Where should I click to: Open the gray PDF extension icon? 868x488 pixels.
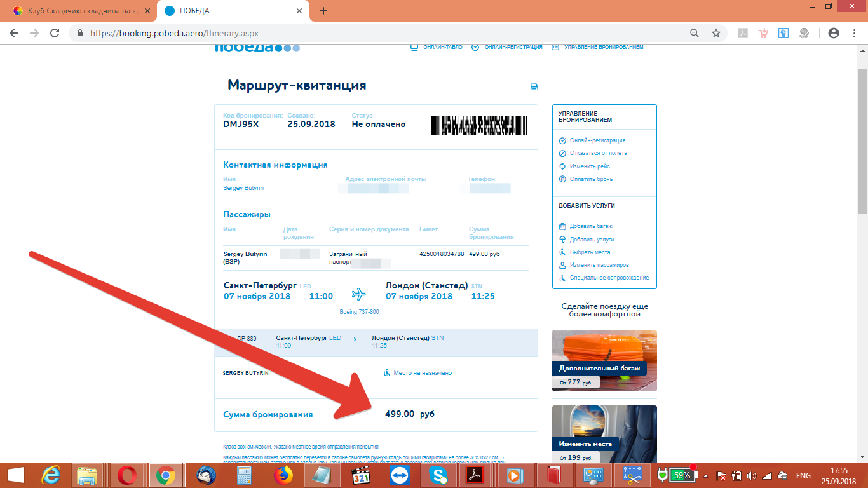[742, 33]
